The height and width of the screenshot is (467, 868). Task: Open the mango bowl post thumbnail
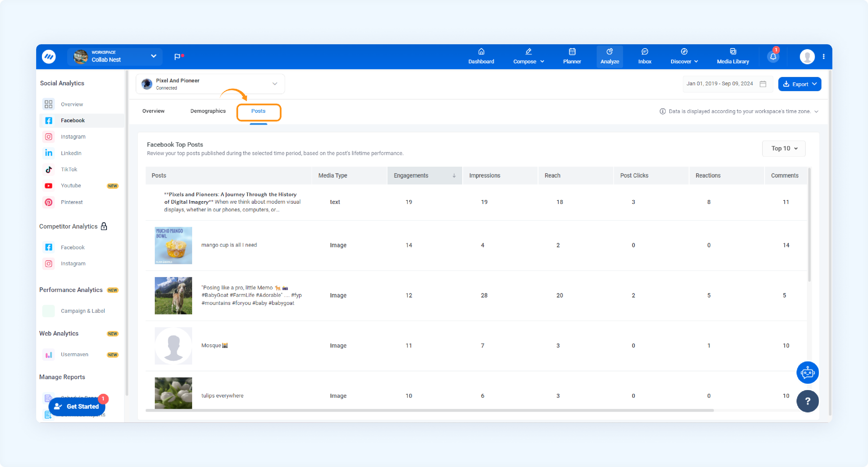[173, 245]
